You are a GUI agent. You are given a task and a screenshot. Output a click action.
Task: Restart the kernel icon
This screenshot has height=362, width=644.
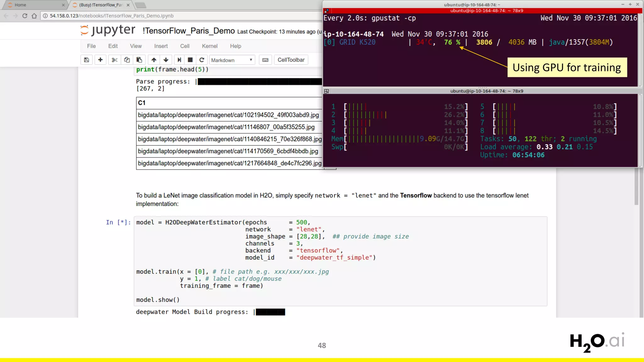coord(202,60)
